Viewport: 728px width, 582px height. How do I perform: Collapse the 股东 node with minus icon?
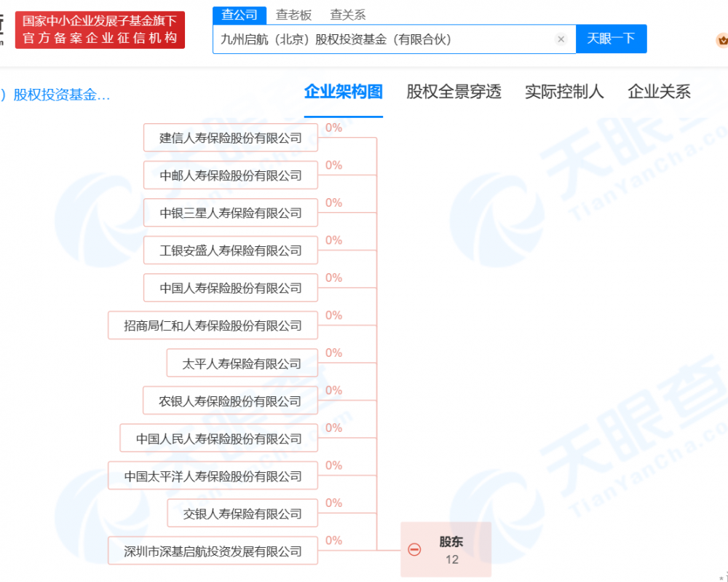(414, 550)
